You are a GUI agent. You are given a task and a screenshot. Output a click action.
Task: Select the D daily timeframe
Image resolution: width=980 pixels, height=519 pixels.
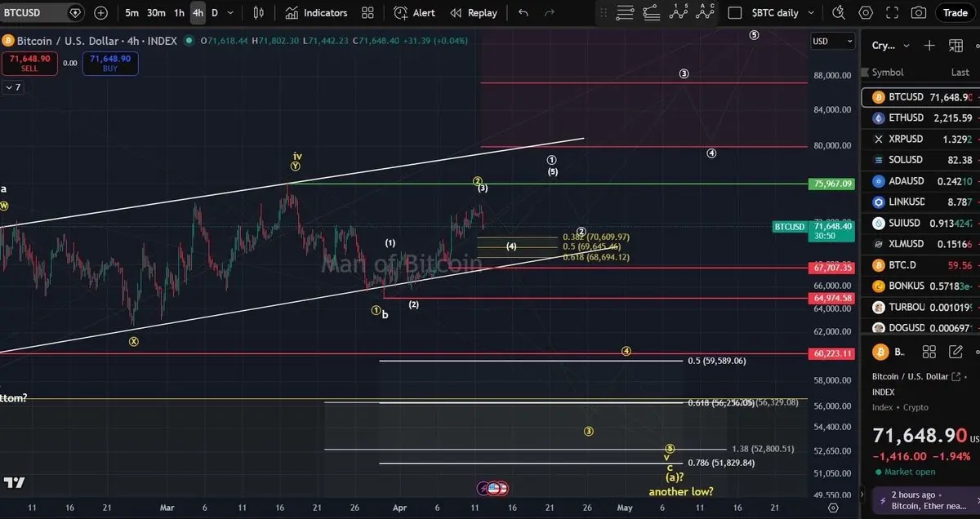(x=215, y=13)
